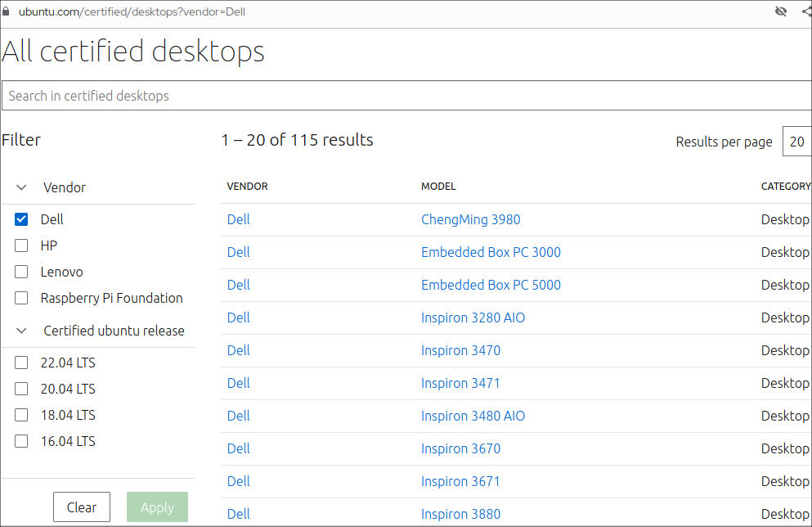Image resolution: width=812 pixels, height=527 pixels.
Task: Click Dell vendor link in Embedded Box PC 5000 row
Action: coord(238,285)
